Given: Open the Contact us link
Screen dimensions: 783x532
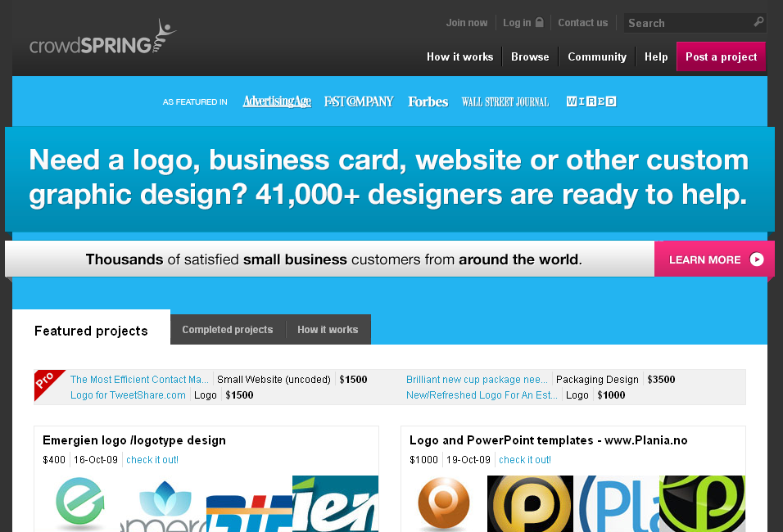Looking at the screenshot, I should (x=583, y=22).
